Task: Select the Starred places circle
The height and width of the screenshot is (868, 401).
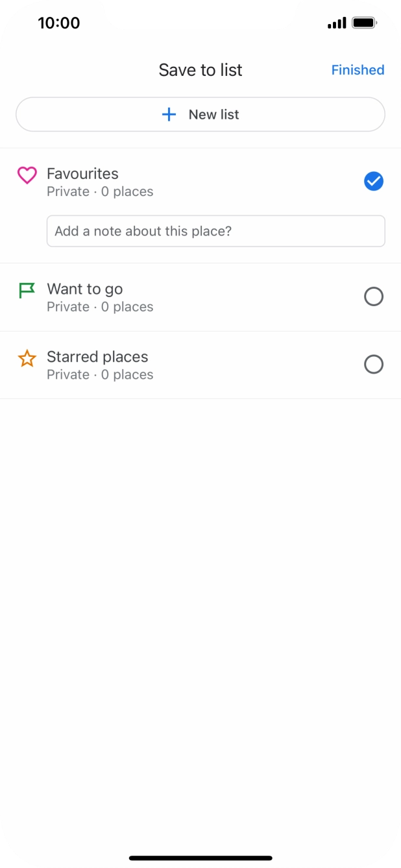Action: [x=374, y=365]
